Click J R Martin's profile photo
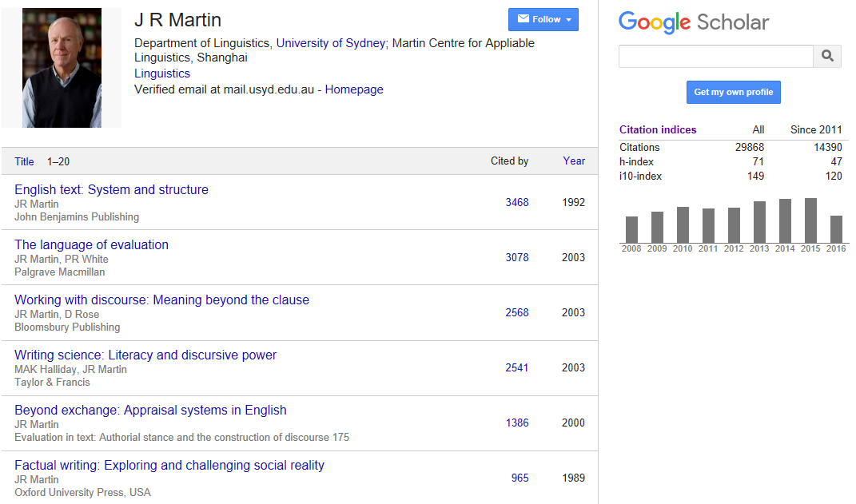 pos(62,68)
